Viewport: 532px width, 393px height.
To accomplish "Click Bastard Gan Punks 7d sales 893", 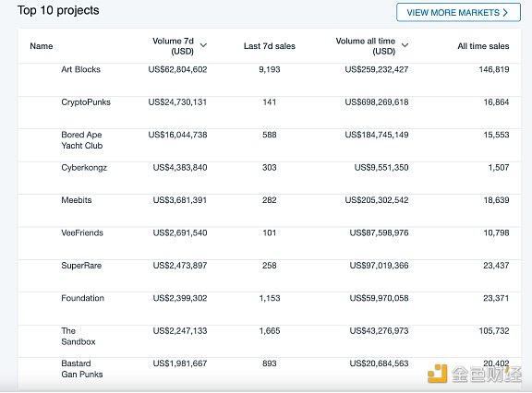I will (270, 363).
